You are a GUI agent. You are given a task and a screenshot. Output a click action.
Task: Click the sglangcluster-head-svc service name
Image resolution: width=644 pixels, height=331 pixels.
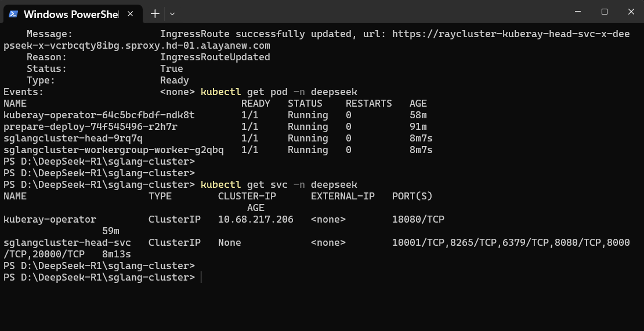pos(67,243)
